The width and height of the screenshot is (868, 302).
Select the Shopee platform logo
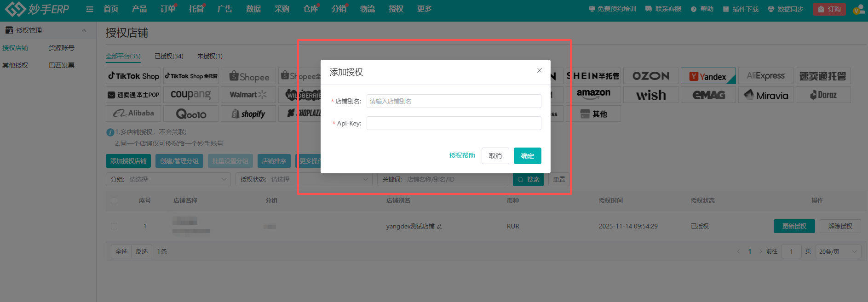(x=248, y=76)
